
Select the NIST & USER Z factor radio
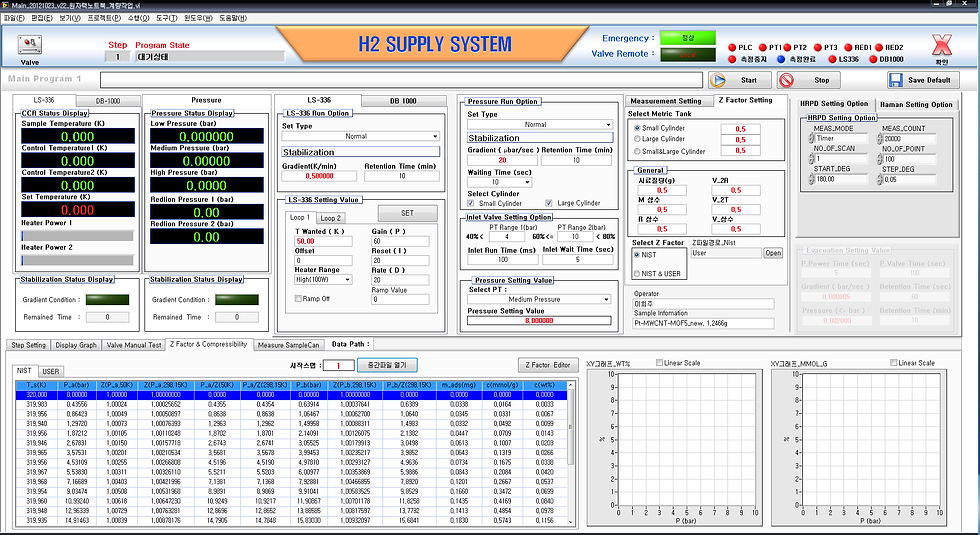[637, 274]
